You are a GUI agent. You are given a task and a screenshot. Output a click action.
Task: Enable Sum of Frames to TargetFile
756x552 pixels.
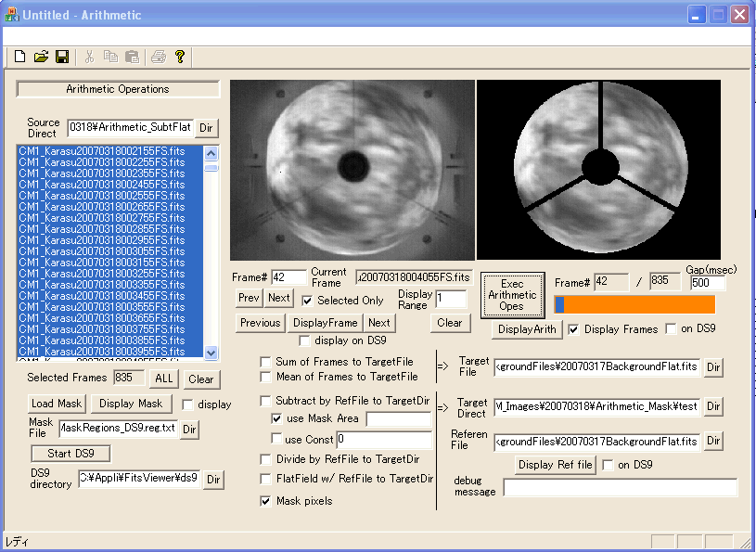pyautogui.click(x=267, y=362)
